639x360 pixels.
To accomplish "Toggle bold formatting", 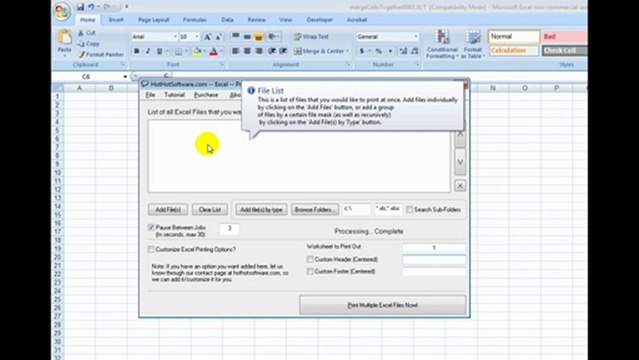I will [x=137, y=51].
